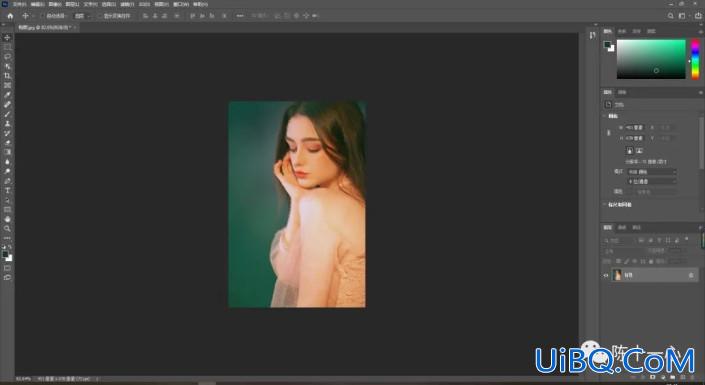Screen dimensions: 705x385
Task: Select the Eraser tool
Action: click(7, 143)
